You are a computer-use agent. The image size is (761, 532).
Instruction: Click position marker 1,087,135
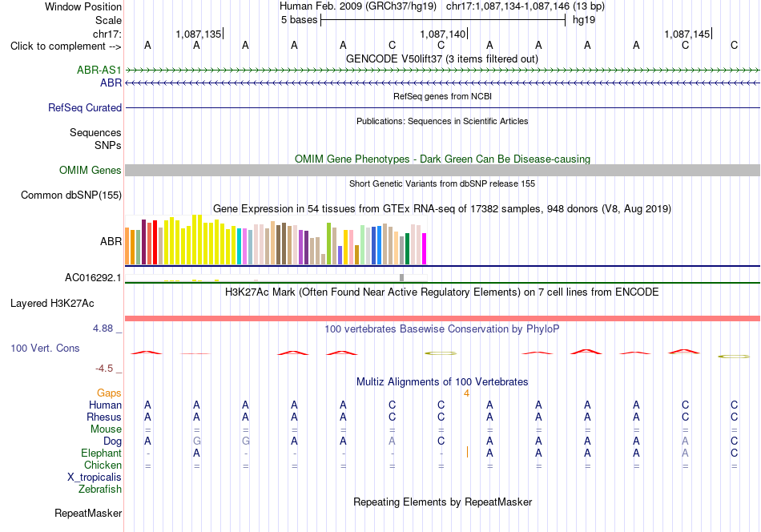(x=199, y=34)
